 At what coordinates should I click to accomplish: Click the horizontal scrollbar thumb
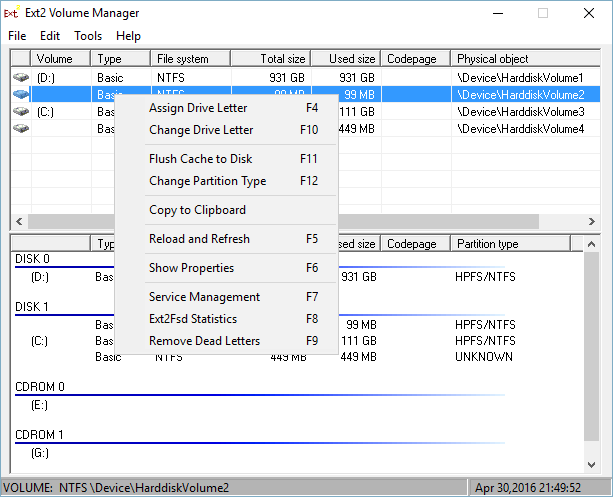tap(283, 221)
